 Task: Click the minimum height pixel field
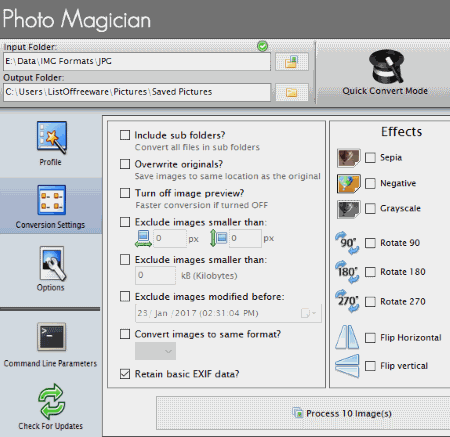coord(245,239)
